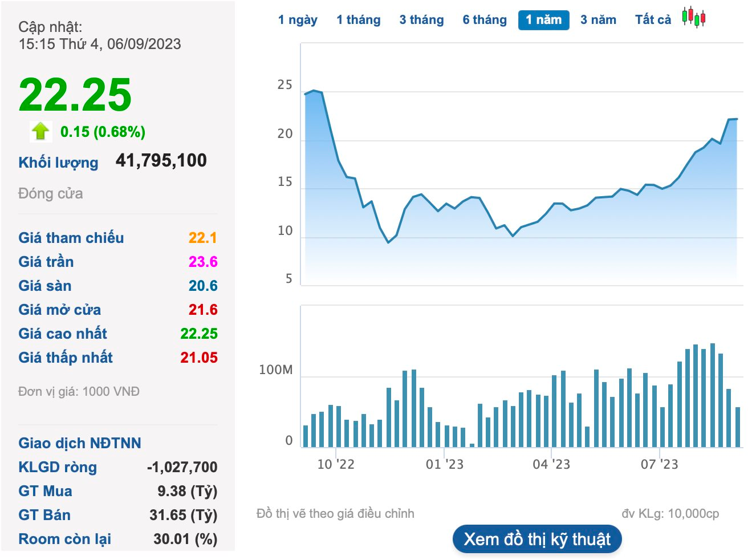This screenshot has height=560, width=756.
Task: Click sell value 31.65 (Tỷ)
Action: 184,515
